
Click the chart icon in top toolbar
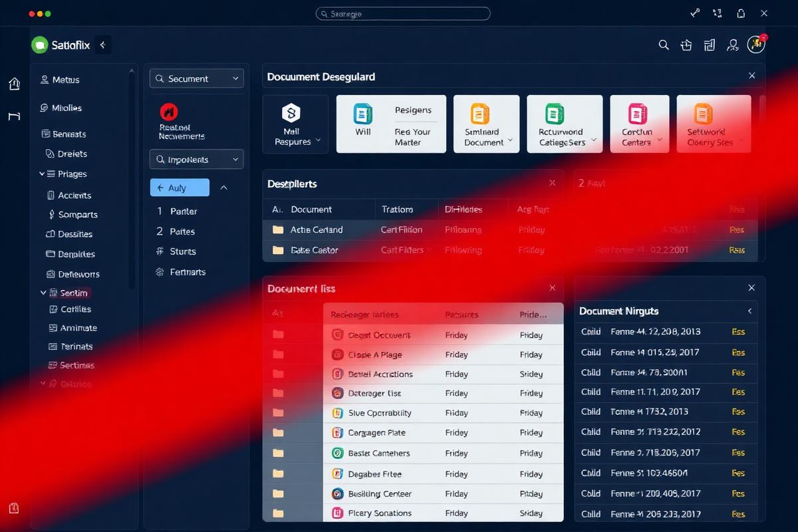click(x=710, y=45)
